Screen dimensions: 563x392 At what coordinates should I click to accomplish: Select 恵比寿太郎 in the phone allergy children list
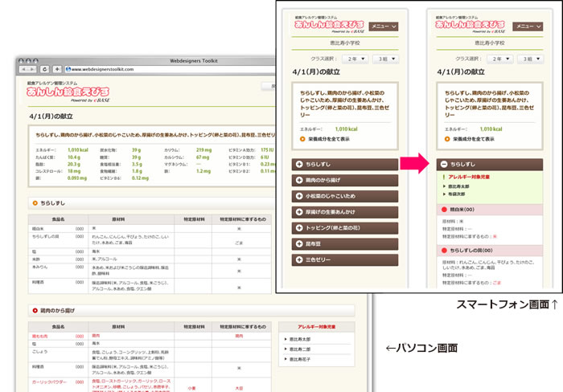458,186
